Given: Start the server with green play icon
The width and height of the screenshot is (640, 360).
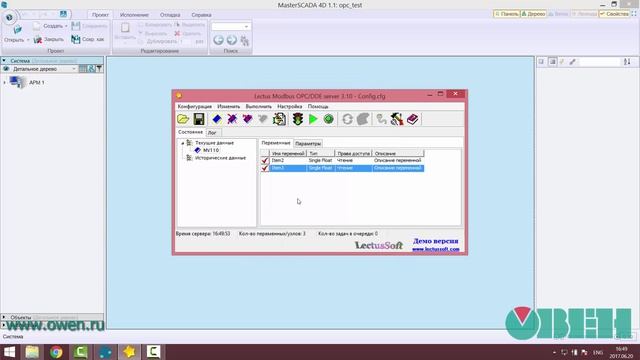Looking at the screenshot, I should point(313,119).
